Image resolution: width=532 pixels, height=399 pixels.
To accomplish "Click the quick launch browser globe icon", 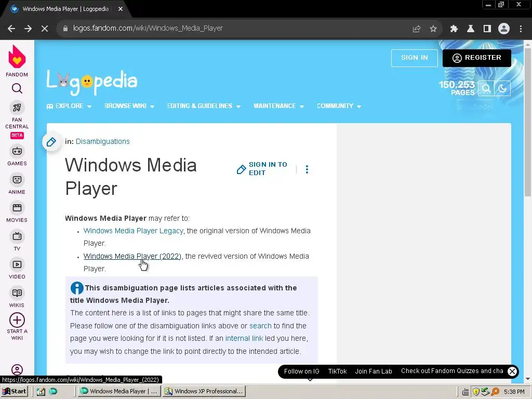I will (54, 392).
